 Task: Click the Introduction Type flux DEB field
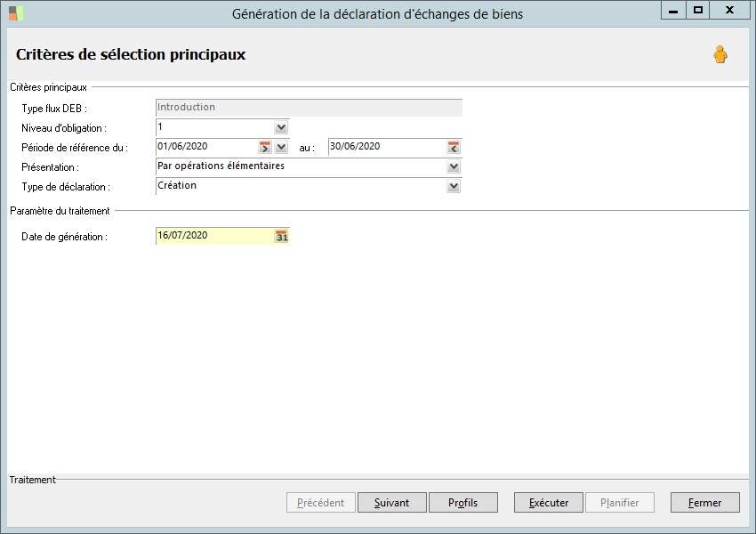[x=309, y=108]
